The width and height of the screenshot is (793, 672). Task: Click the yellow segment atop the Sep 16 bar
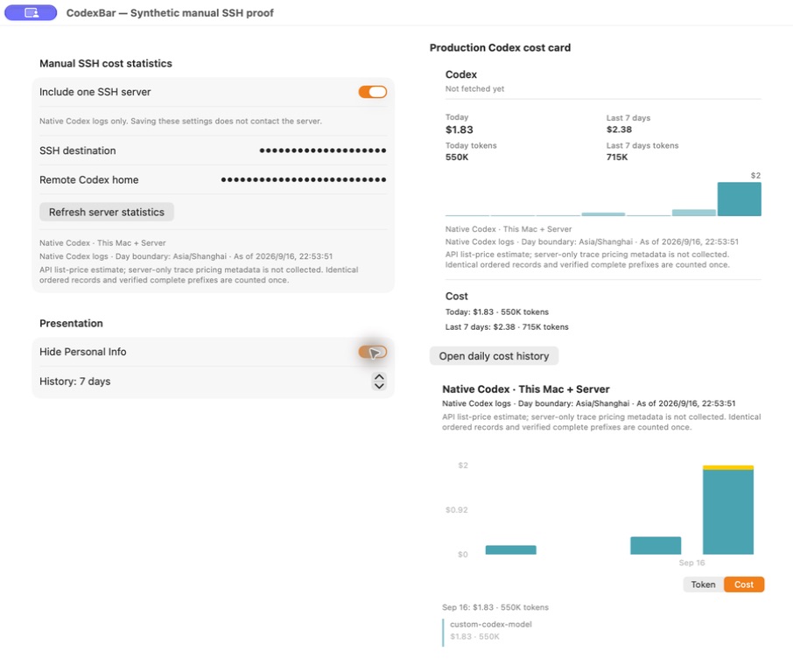728,468
